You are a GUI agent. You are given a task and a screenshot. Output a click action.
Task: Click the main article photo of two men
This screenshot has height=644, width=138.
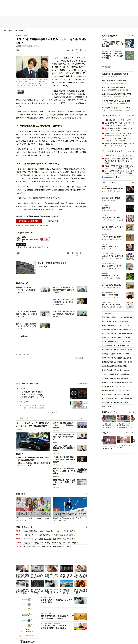[x=32, y=67]
